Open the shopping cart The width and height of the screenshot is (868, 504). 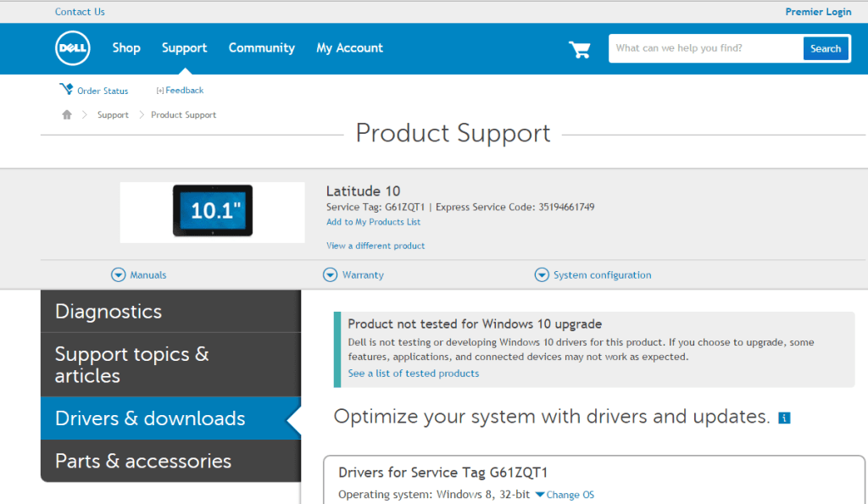click(x=580, y=48)
